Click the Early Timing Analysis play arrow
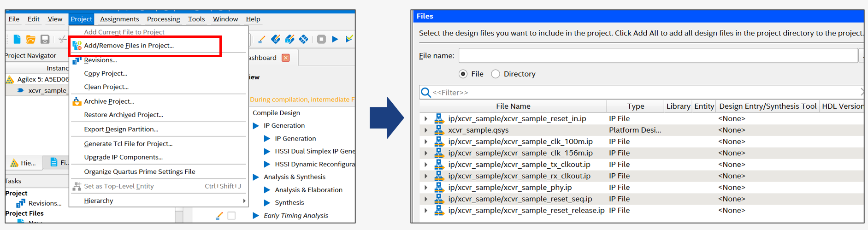The height and width of the screenshot is (230, 868). pos(256,215)
